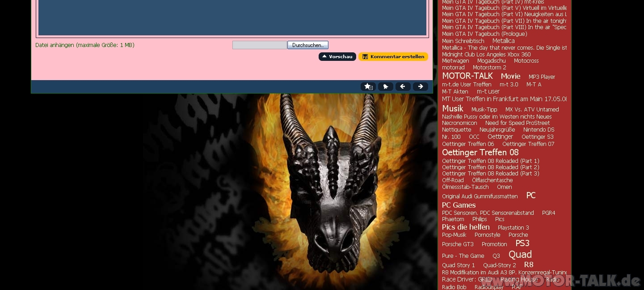The width and height of the screenshot is (644, 290).
Task: Open the PC Games tag
Action: tap(459, 205)
